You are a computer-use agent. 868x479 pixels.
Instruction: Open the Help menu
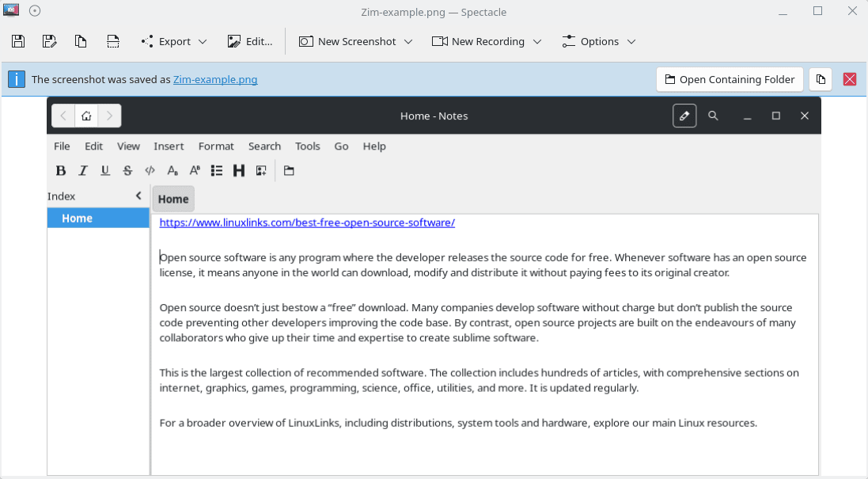[x=374, y=146]
